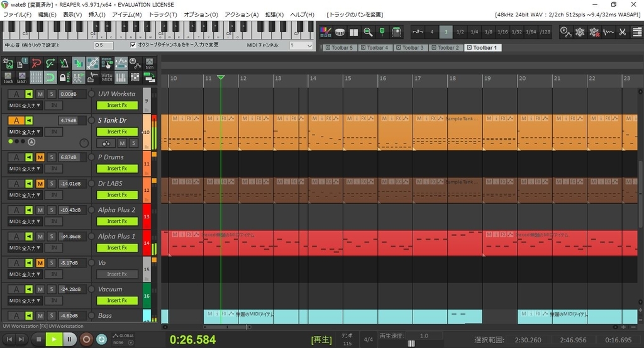Click the tempo value 115
The image size is (644, 348).
347,344
